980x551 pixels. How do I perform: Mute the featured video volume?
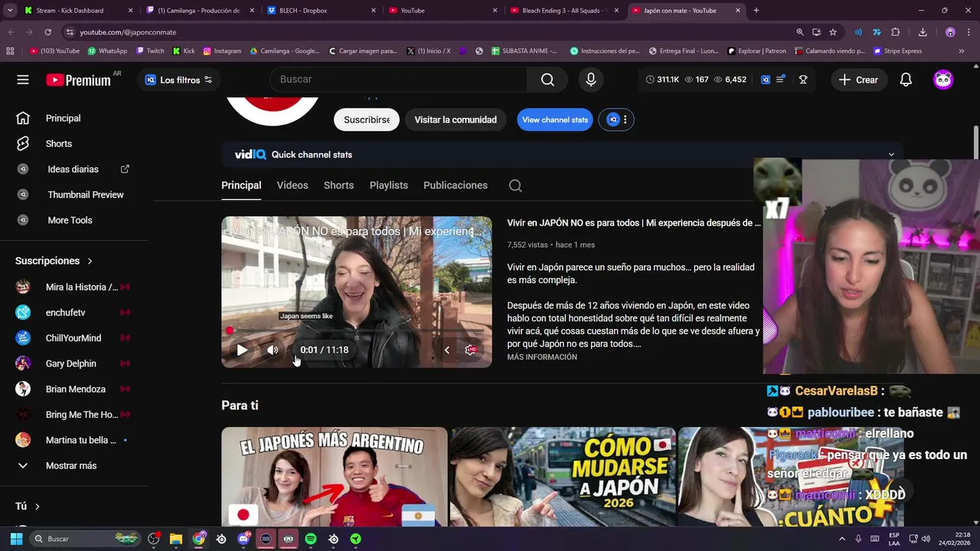(x=273, y=350)
